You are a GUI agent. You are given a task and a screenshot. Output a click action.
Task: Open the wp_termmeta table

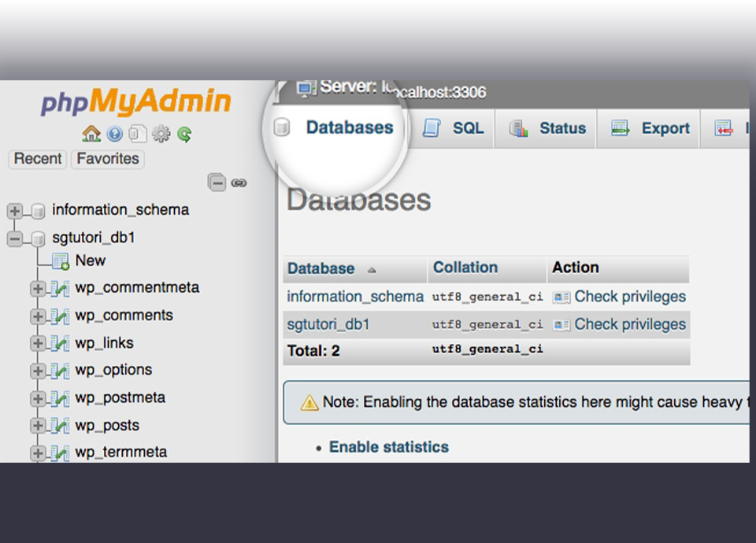[121, 452]
